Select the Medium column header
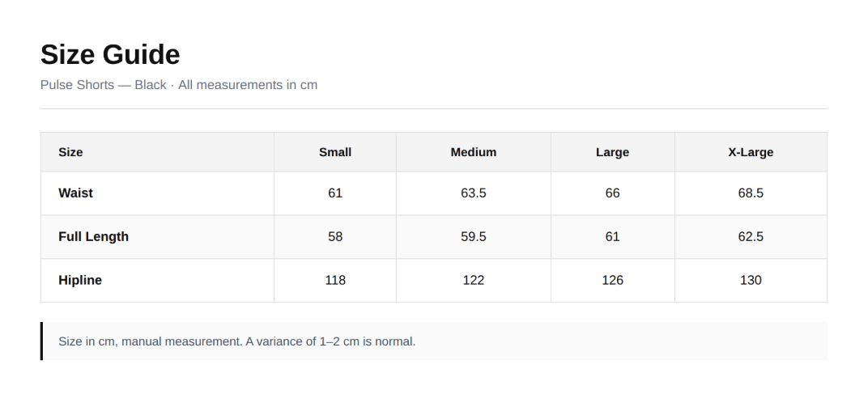The image size is (868, 411). 474,152
